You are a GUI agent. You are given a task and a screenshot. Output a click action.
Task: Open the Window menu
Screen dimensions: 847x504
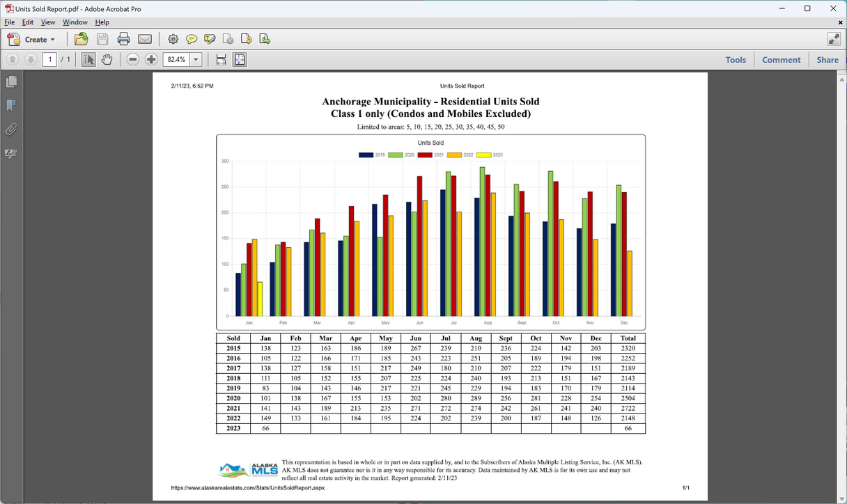pos(75,22)
